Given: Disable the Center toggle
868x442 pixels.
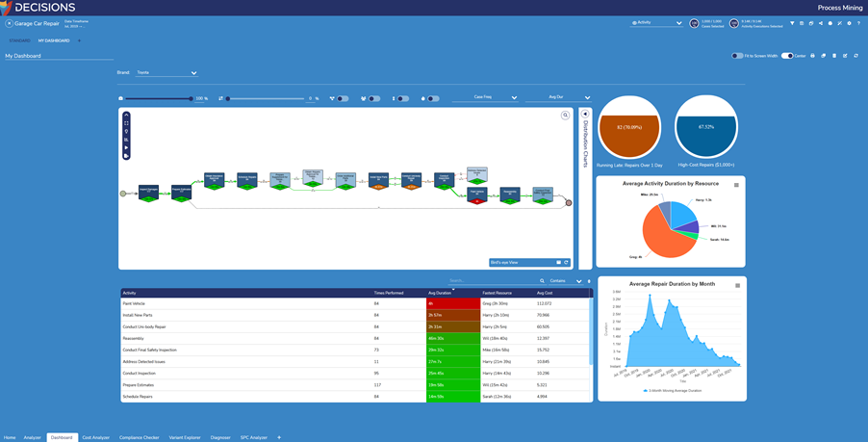Looking at the screenshot, I should [786, 56].
